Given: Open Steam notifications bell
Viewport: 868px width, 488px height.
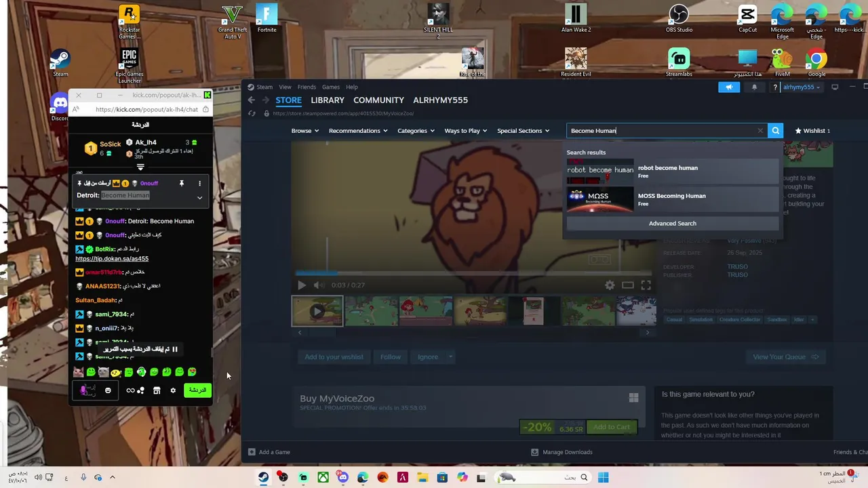Looking at the screenshot, I should (754, 87).
